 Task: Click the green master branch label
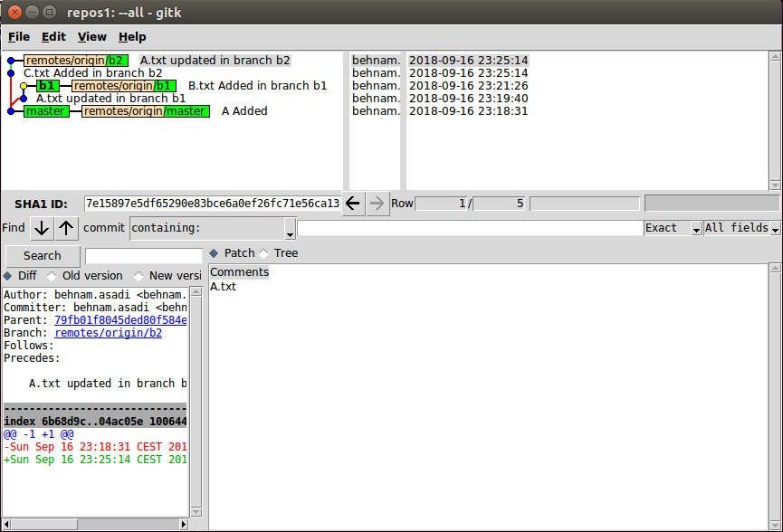(45, 111)
